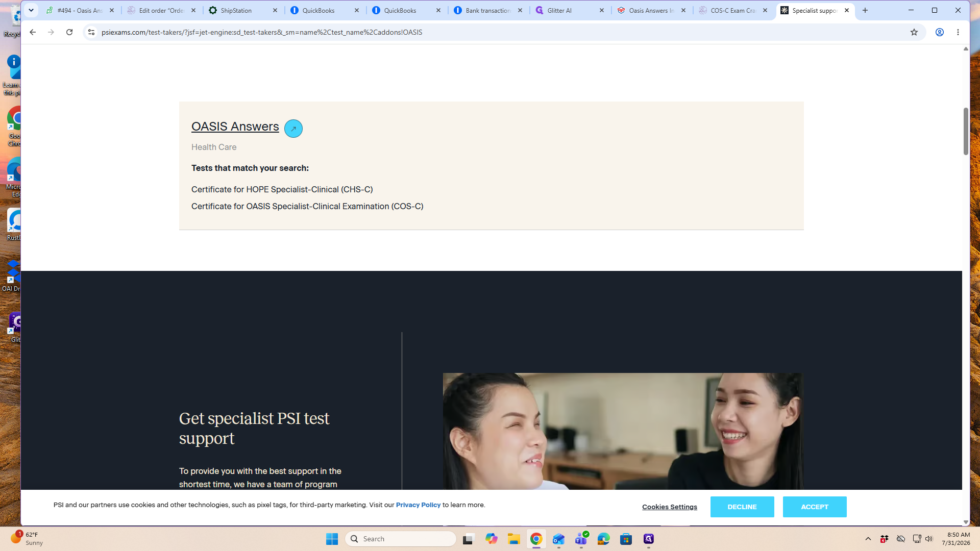Image resolution: width=980 pixels, height=551 pixels.
Task: Reload the PSI exams page
Action: (x=69, y=32)
